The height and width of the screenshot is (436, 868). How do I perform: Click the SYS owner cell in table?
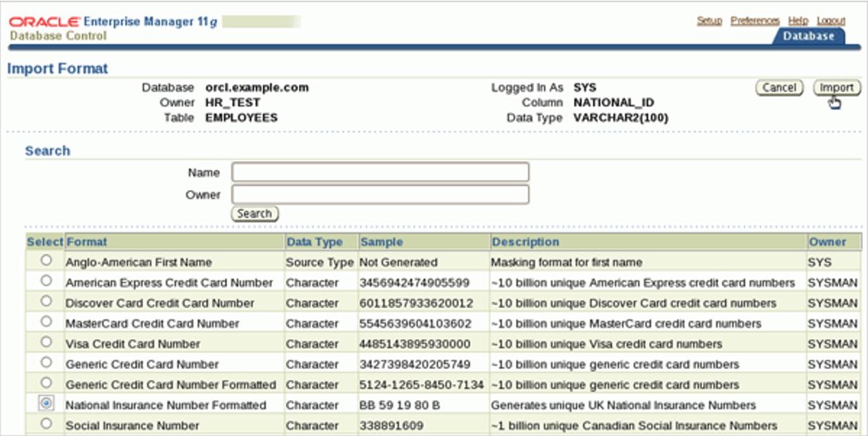(820, 262)
